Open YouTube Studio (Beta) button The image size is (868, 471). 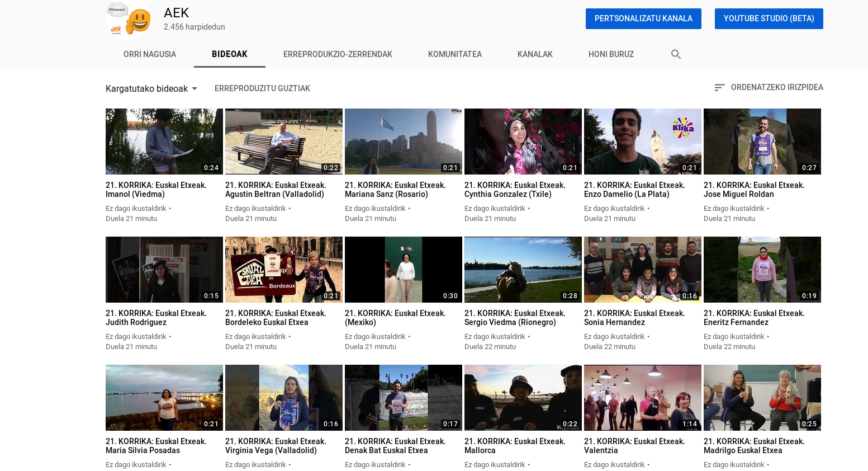(x=769, y=18)
